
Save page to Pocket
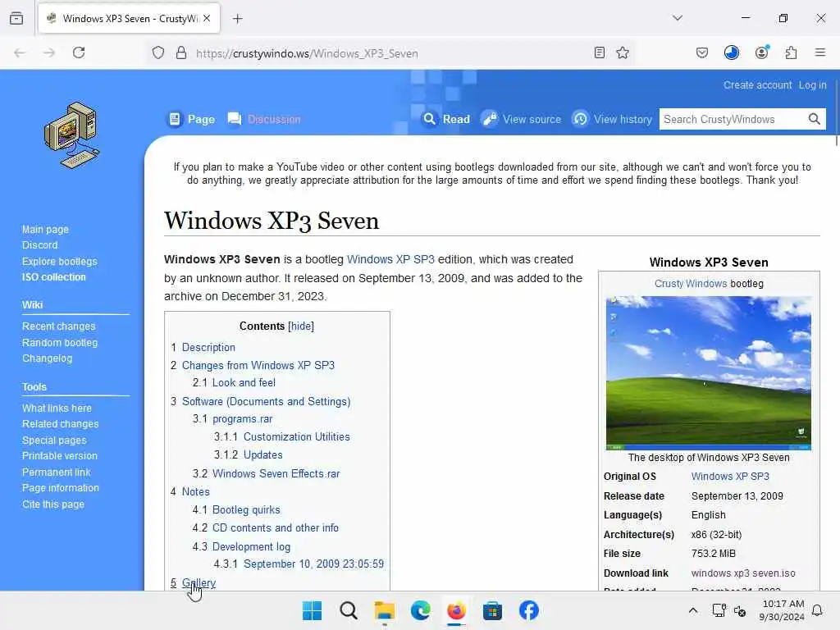(x=702, y=52)
